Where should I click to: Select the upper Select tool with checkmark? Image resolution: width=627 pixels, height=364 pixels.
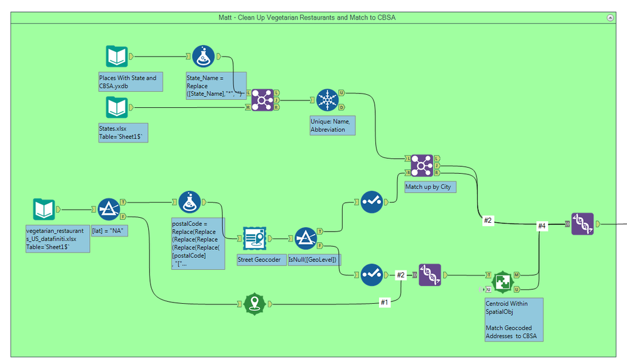coord(372,202)
